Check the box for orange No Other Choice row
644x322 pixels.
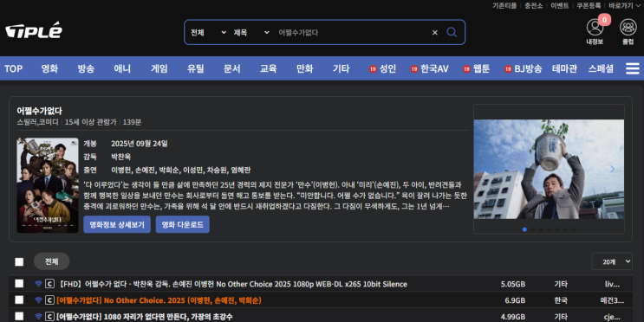(19, 299)
